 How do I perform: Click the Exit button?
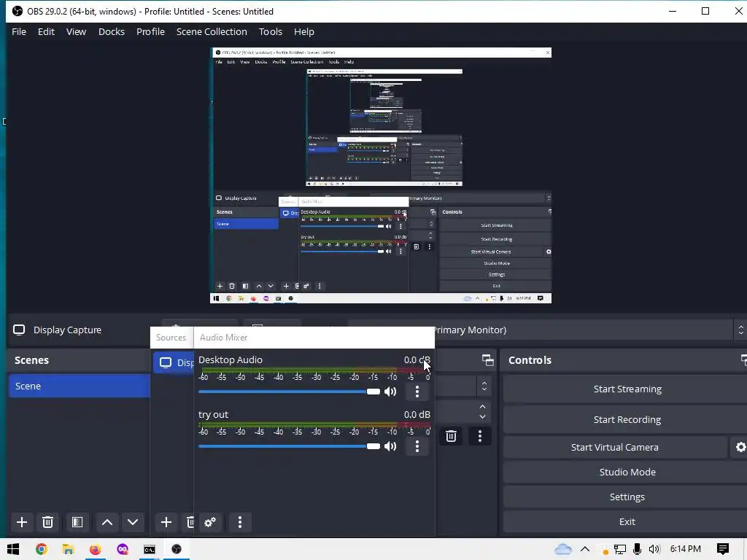(627, 521)
